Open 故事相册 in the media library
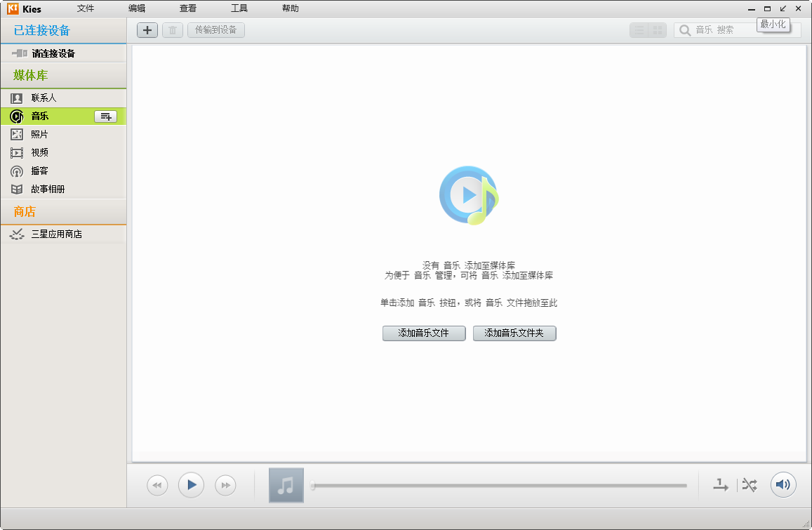 click(x=64, y=189)
